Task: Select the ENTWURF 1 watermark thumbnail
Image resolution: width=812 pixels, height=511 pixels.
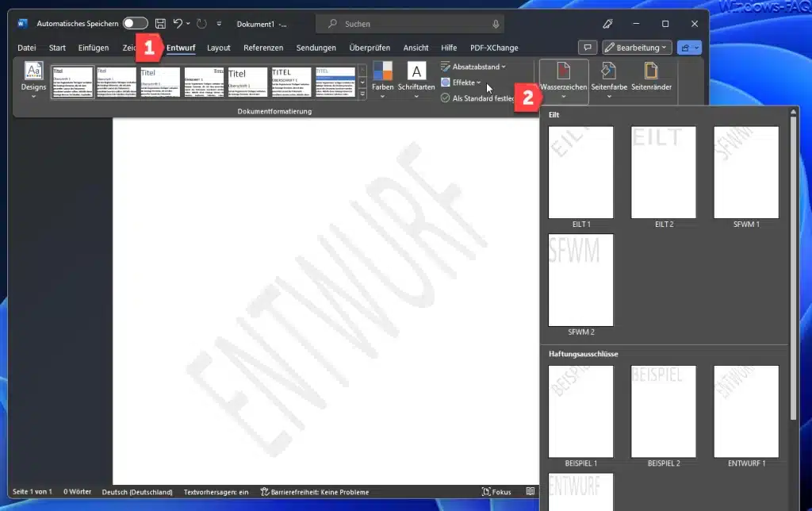Action: click(746, 412)
